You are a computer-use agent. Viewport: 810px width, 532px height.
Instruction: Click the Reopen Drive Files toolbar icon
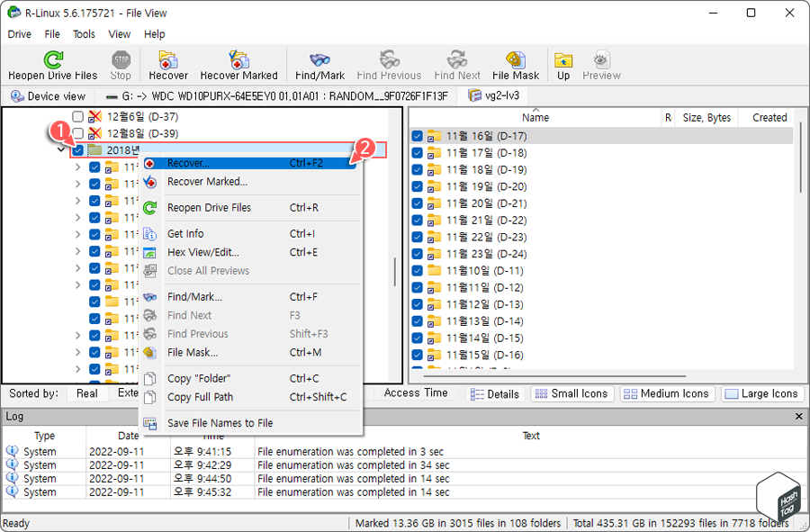[x=54, y=63]
